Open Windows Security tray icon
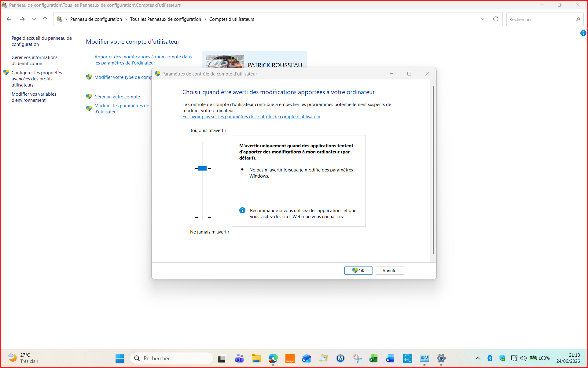This screenshot has width=588, height=368. (502, 358)
